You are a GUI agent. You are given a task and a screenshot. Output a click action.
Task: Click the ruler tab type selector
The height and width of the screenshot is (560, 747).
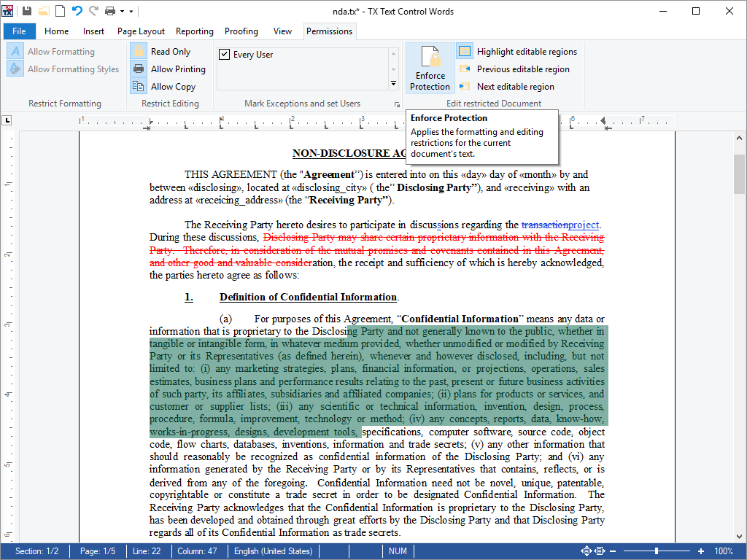(x=7, y=120)
